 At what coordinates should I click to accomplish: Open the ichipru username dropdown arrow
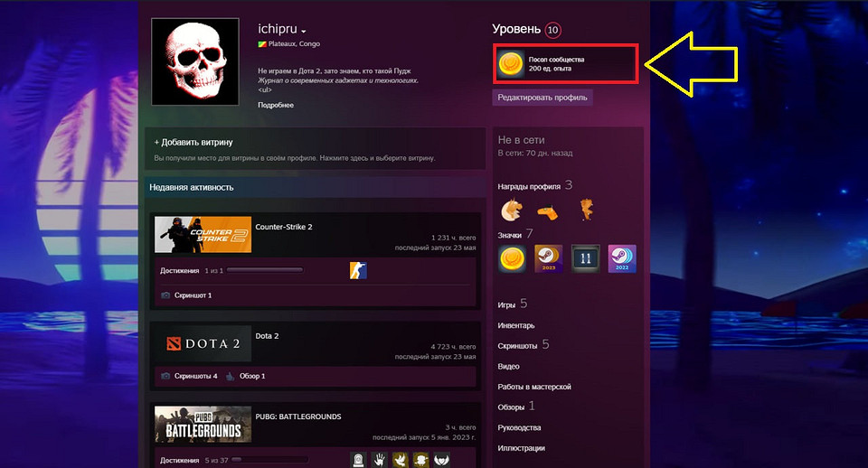[x=305, y=31]
